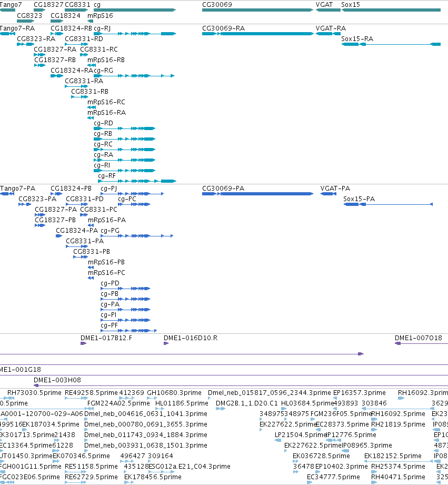
Task: Click the EP16357.3prime EST label
Action: pos(359,393)
